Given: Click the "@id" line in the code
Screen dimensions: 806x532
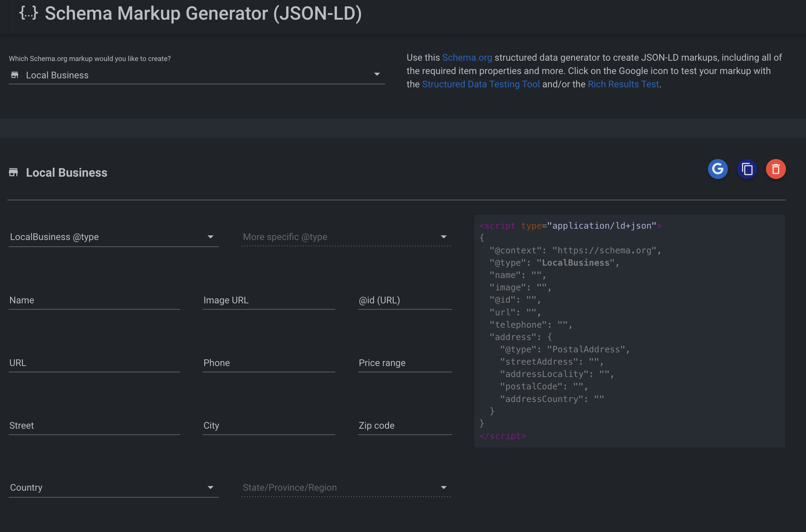Looking at the screenshot, I should (x=515, y=300).
